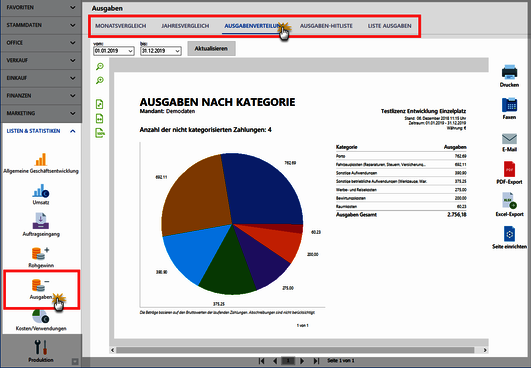The width and height of the screenshot is (531, 368).
Task: Open the Produktion section
Action: tap(41, 351)
